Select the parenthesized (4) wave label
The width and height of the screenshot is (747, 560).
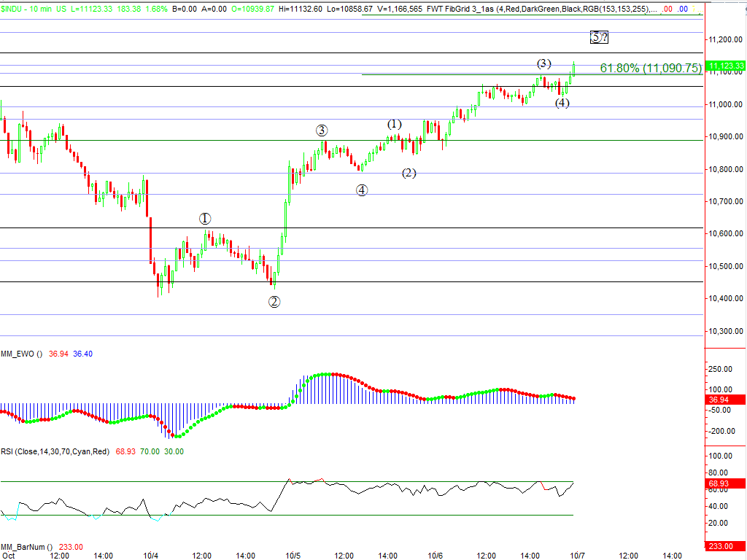[562, 103]
